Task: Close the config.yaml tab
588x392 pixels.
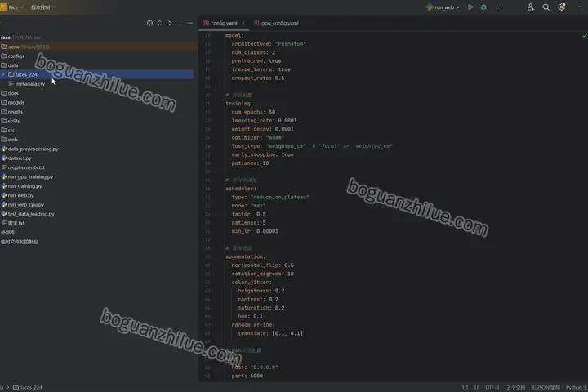Action: click(243, 23)
